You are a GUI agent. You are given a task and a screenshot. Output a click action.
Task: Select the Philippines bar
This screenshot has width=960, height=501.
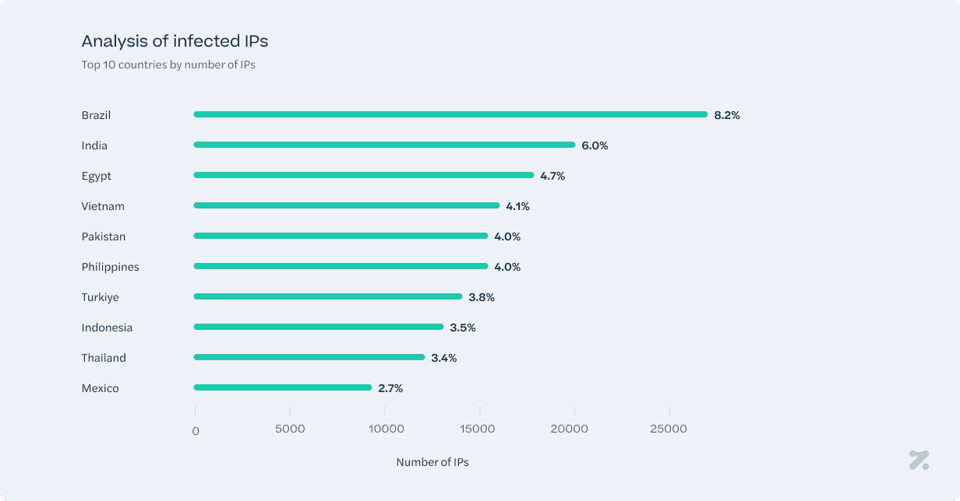pos(340,267)
